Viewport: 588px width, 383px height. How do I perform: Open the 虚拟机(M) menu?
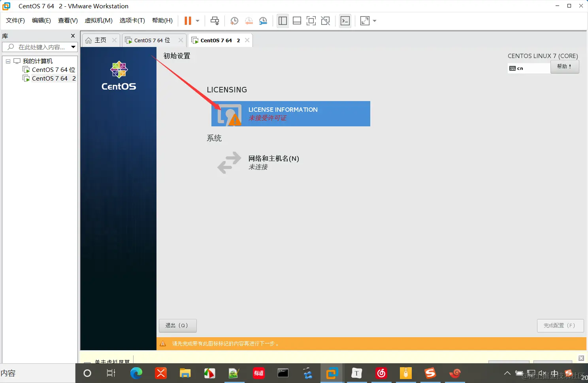[x=99, y=21]
